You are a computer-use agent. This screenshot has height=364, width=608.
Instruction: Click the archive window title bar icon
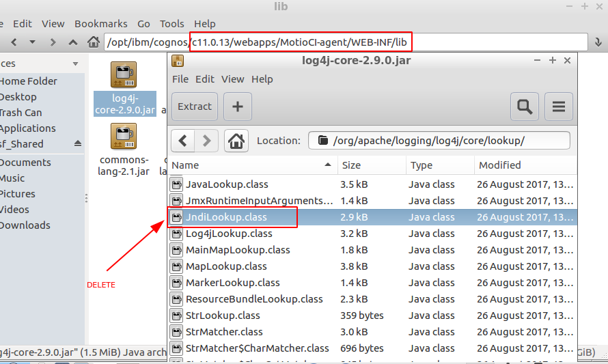178,61
